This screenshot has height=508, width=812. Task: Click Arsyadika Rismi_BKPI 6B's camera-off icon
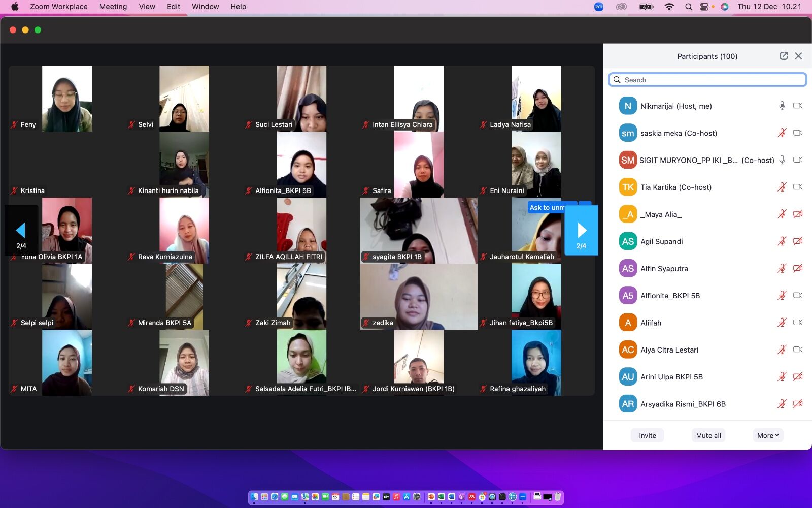click(798, 404)
